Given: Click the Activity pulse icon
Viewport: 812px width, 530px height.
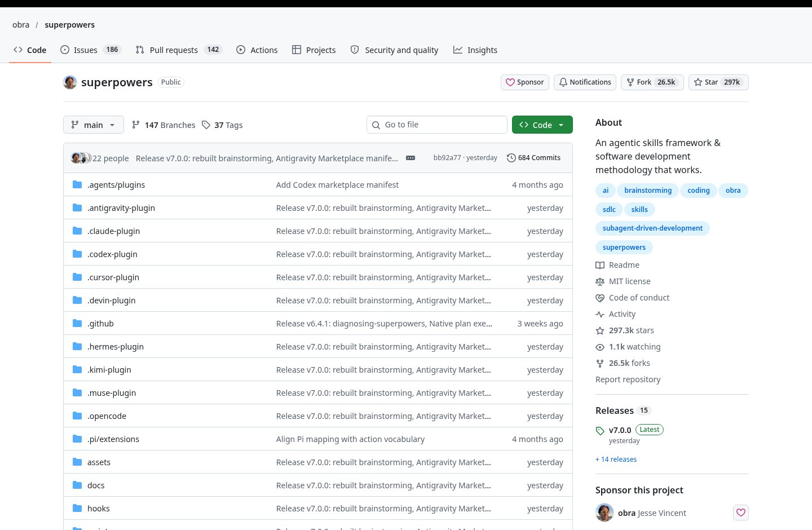Looking at the screenshot, I should click(600, 314).
